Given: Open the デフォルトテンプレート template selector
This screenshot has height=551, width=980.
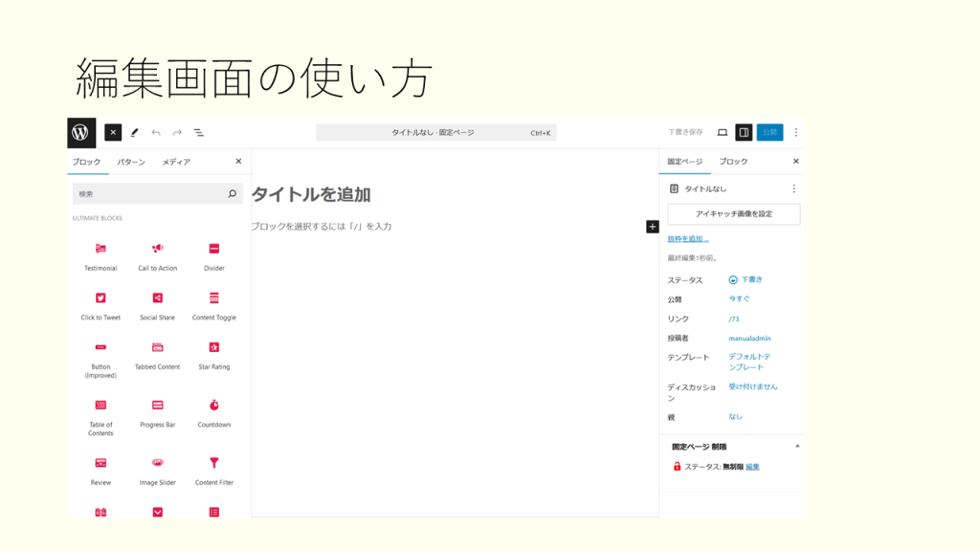Looking at the screenshot, I should [x=748, y=362].
